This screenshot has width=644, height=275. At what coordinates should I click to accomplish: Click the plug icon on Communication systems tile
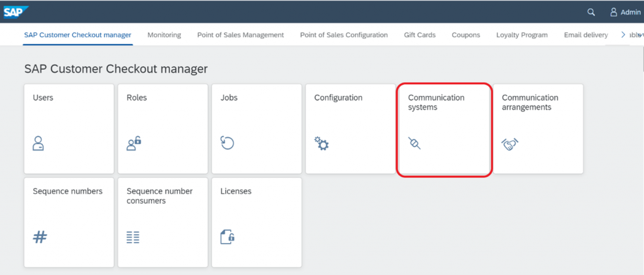(414, 143)
